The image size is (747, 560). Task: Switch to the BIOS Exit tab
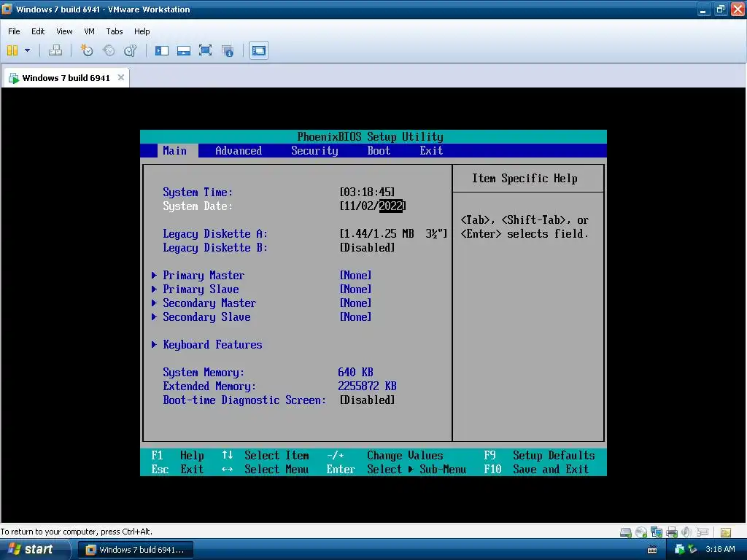(431, 150)
